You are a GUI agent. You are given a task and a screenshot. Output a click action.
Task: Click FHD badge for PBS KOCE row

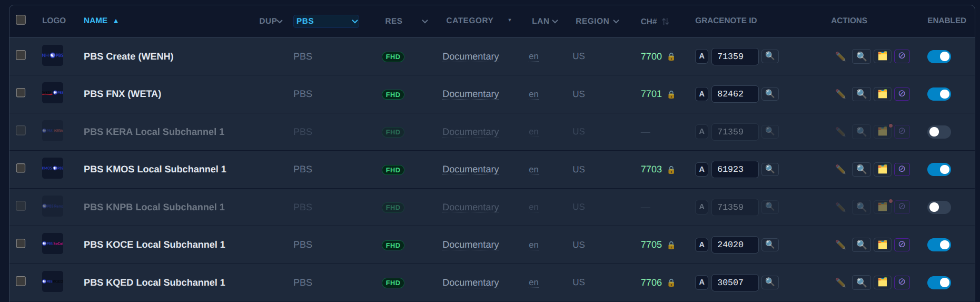pyautogui.click(x=393, y=245)
